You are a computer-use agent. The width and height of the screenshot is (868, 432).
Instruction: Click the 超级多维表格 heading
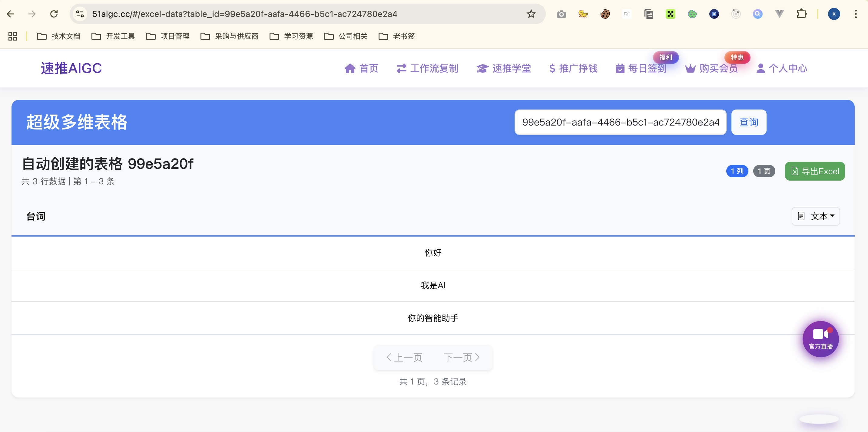pos(77,122)
